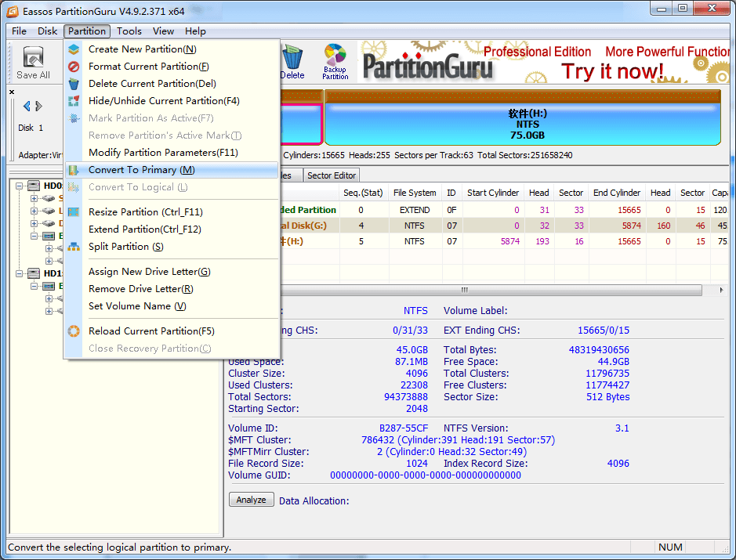
Task: Click the scrollbar right arrow in partition table
Action: [x=721, y=290]
